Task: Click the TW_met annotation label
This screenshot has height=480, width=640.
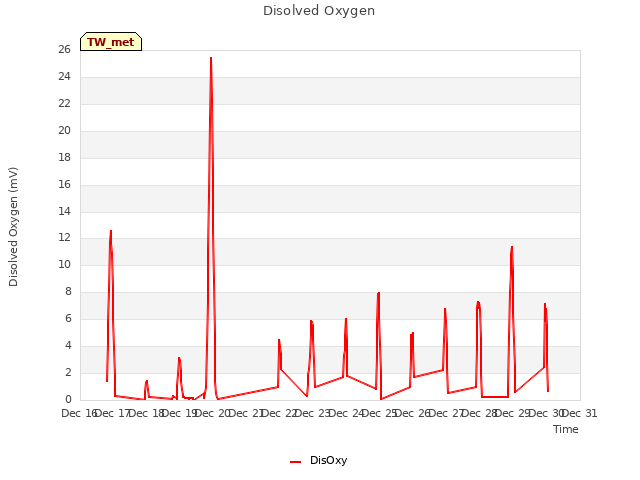Action: [111, 42]
